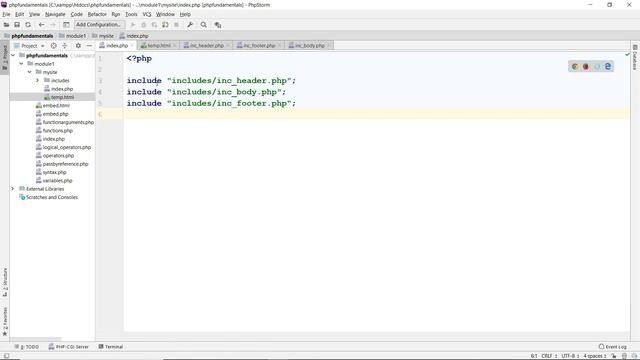Image resolution: width=640 pixels, height=360 pixels.
Task: Switch to the temp.html editor tab
Action: click(x=157, y=45)
